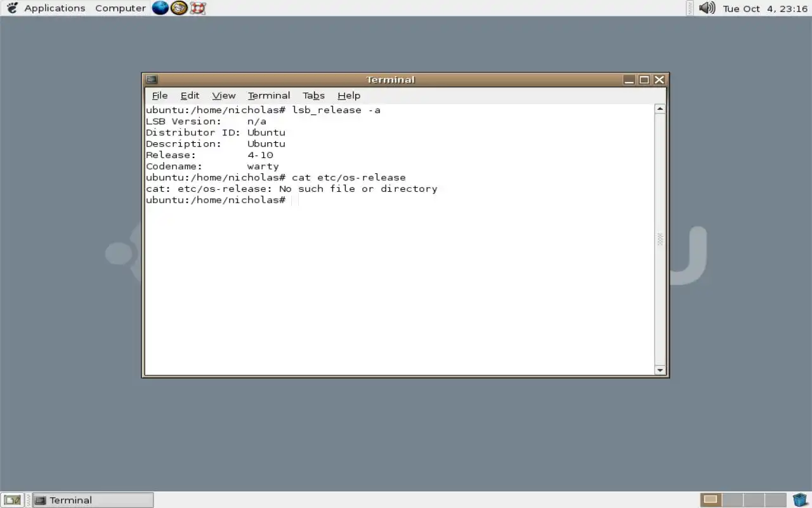The width and height of the screenshot is (812, 508).
Task: Switch to the first workspace
Action: [710, 500]
